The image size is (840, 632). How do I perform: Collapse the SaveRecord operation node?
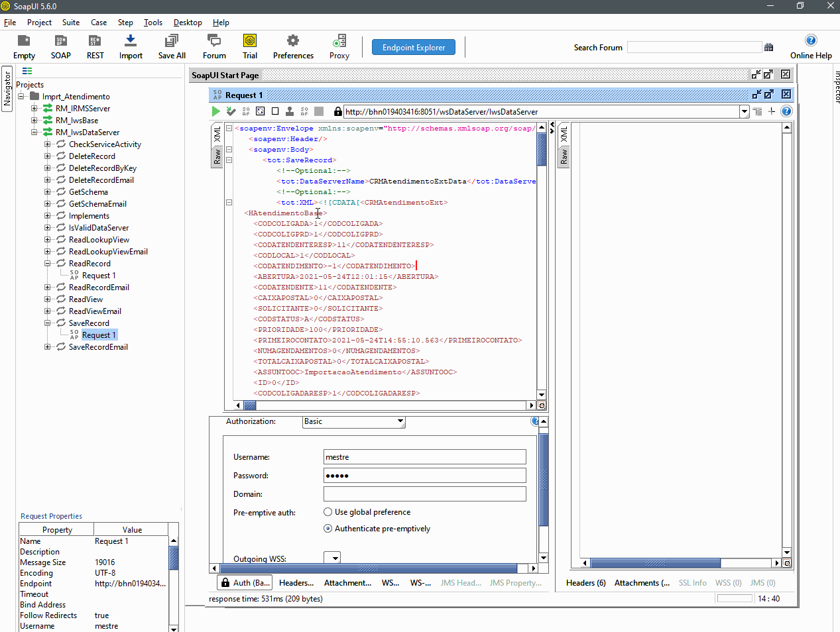48,323
